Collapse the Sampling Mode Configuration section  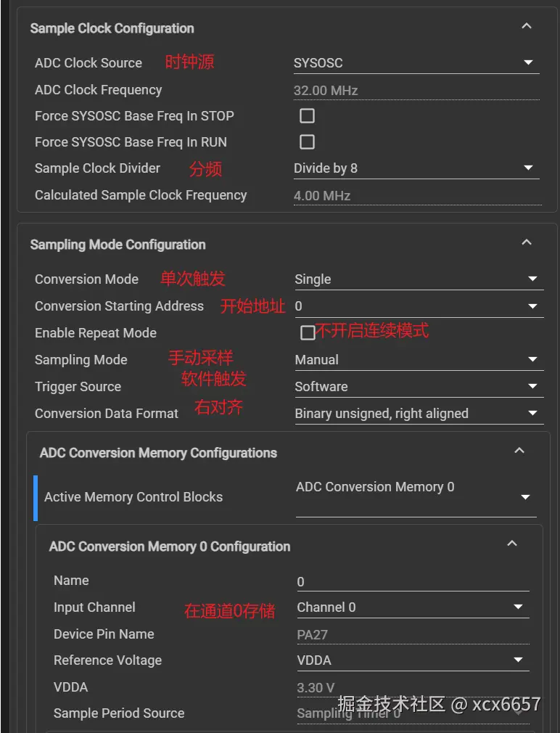pyautogui.click(x=527, y=242)
